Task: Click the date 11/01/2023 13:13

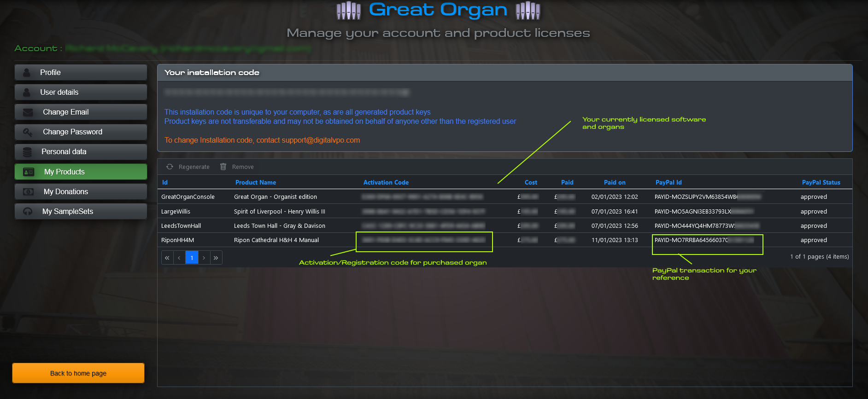Action: click(x=615, y=240)
